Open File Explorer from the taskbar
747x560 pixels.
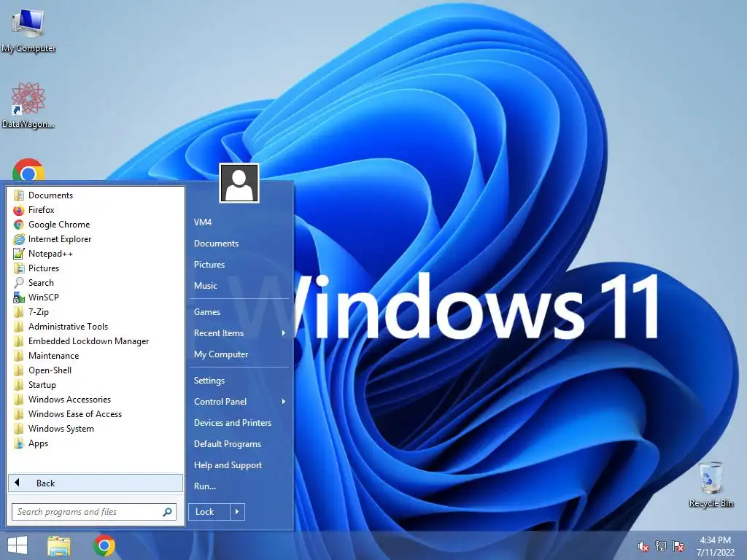59,545
